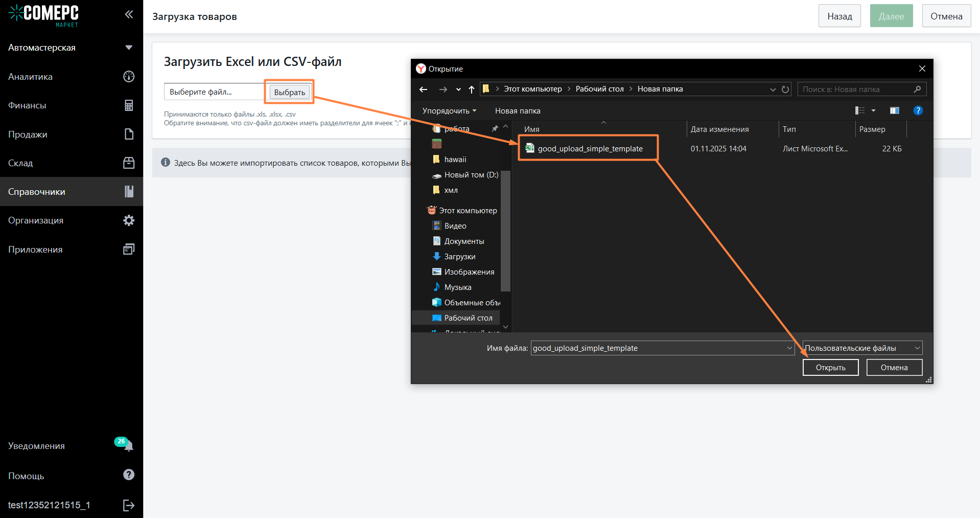Select хмл folder in navigation tree
Viewport: 980px width, 518px height.
point(451,190)
